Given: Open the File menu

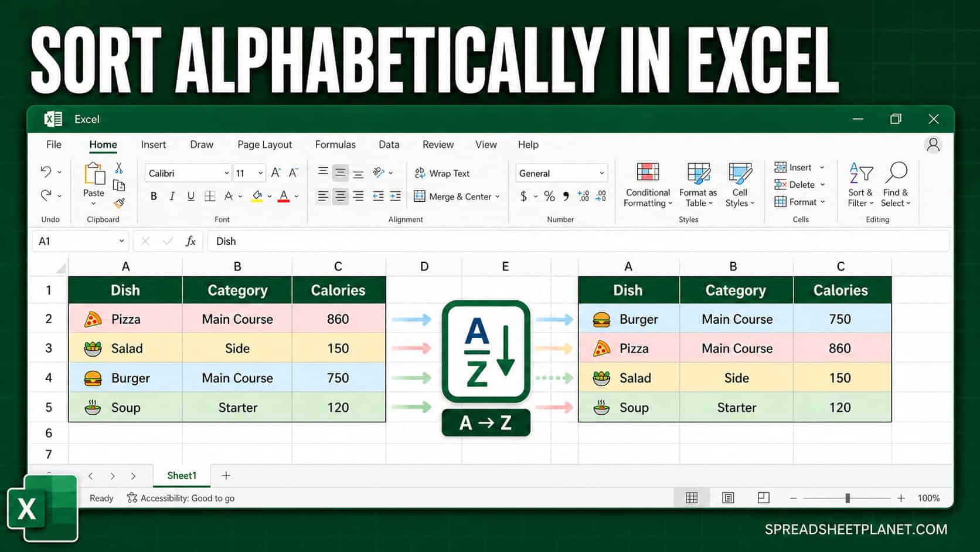Looking at the screenshot, I should (54, 144).
